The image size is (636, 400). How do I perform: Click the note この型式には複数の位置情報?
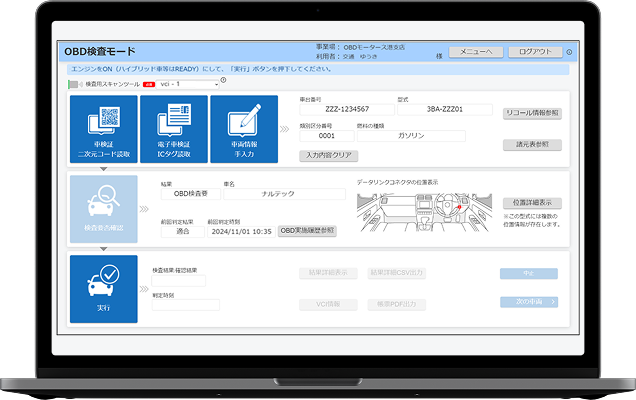pos(532,220)
